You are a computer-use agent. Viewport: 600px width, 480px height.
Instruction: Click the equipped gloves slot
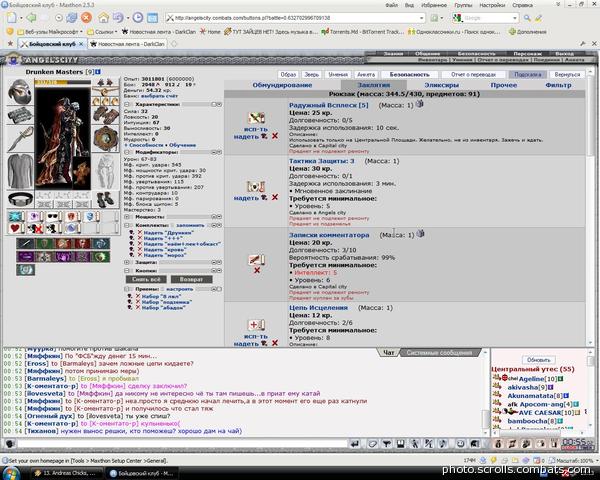pyautogui.click(x=106, y=115)
